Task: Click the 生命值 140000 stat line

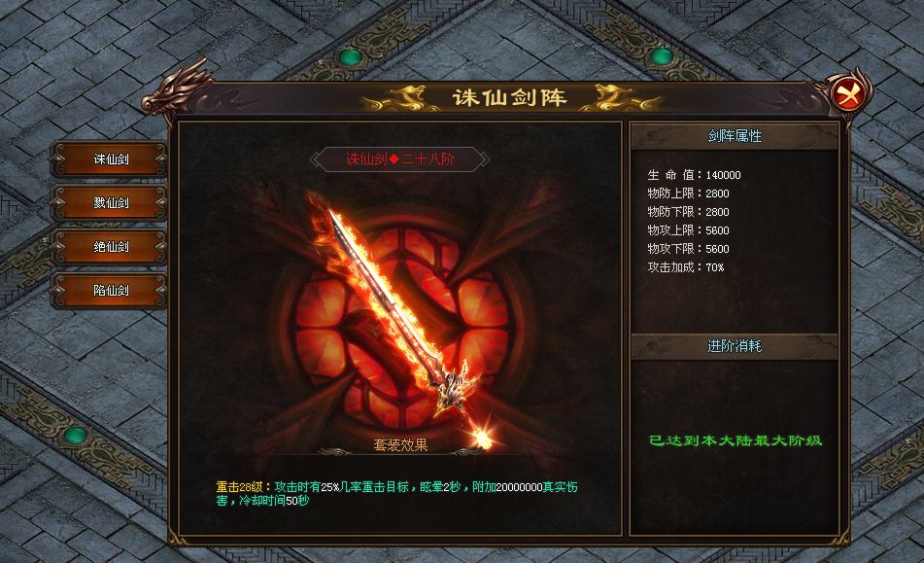Action: tap(694, 175)
